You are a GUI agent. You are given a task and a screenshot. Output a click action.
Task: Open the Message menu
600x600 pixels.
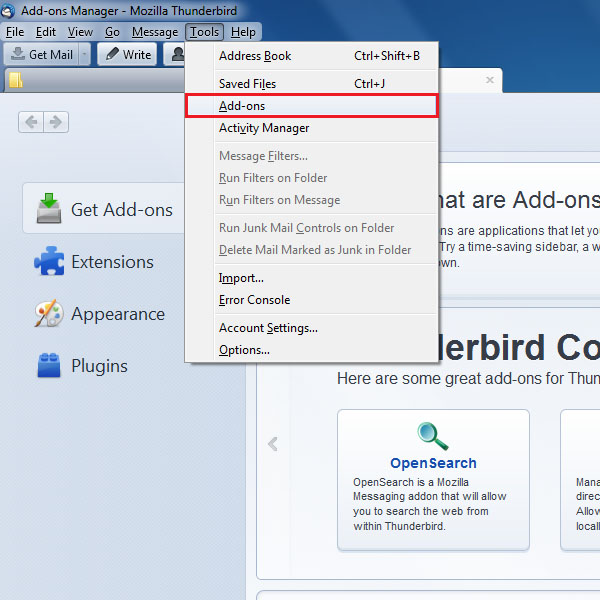(155, 32)
